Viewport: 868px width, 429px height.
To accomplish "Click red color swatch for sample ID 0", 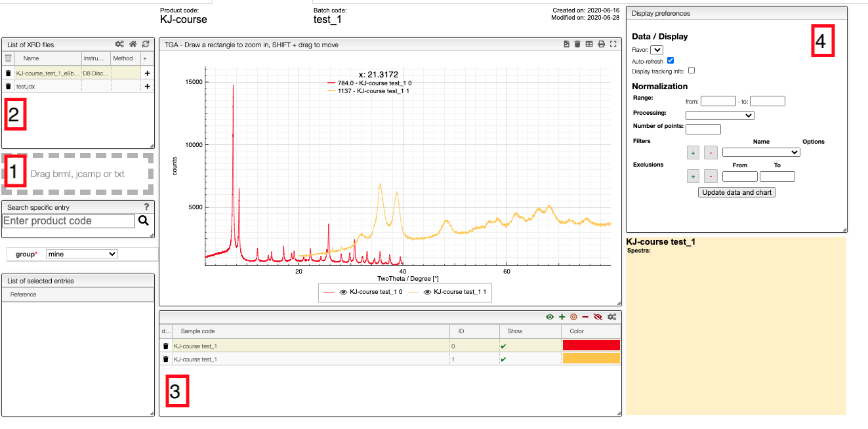I will tap(591, 346).
